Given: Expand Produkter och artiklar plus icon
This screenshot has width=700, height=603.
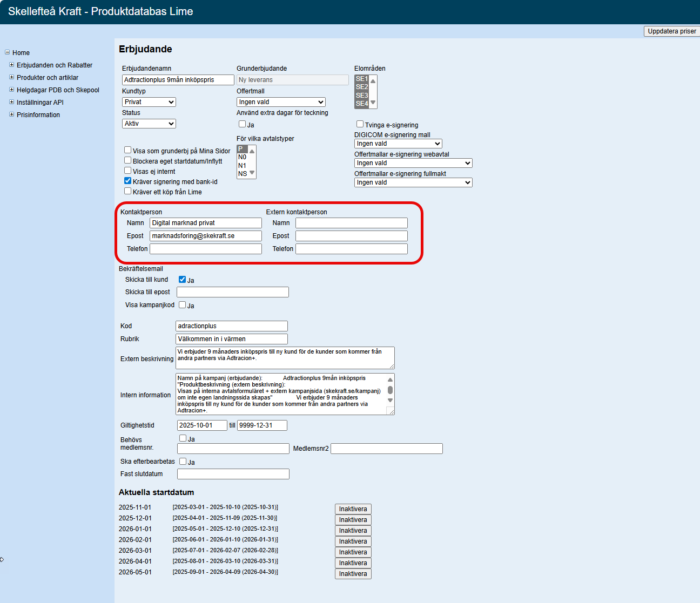Looking at the screenshot, I should (11, 77).
